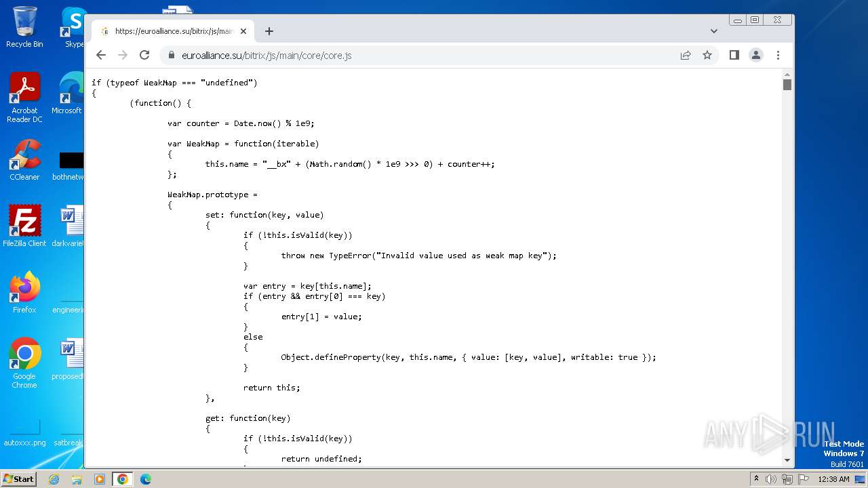Screen dimensions: 868x488
Task: Launch Google Chrome desktop shortcut
Action: 24,363
